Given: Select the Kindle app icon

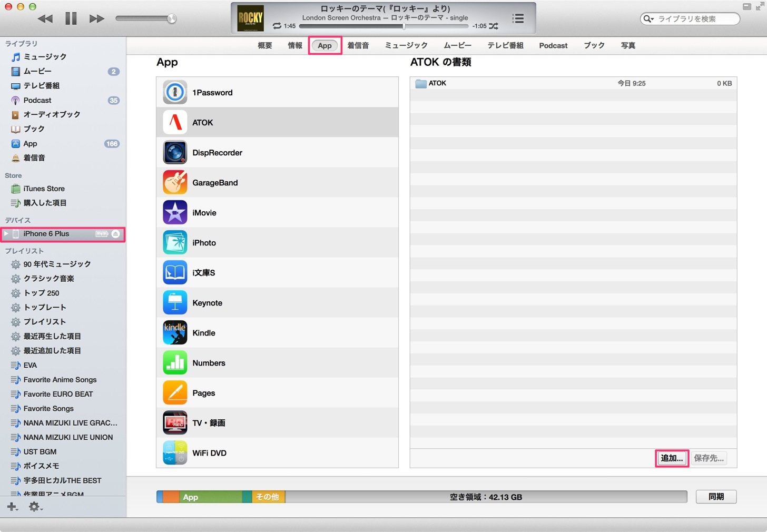Looking at the screenshot, I should tap(175, 333).
